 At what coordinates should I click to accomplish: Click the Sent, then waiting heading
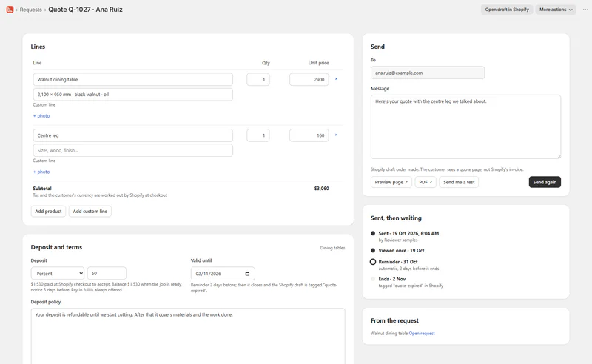(396, 218)
